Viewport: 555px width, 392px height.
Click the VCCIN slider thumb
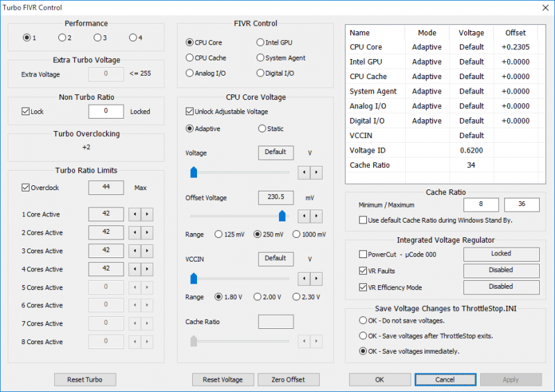click(x=194, y=278)
